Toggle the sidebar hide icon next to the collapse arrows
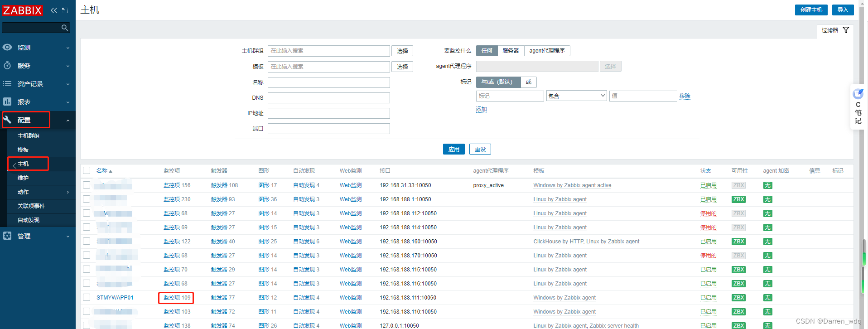868x329 pixels. [x=65, y=10]
